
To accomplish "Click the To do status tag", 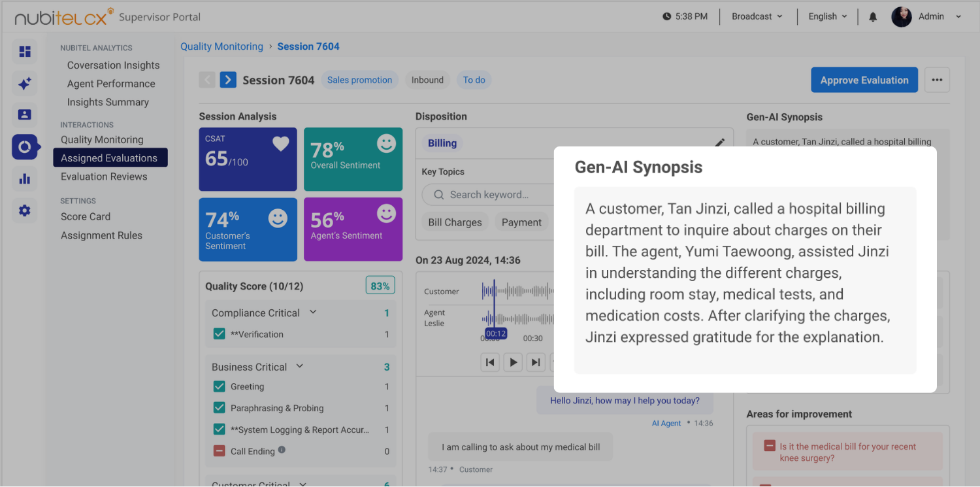I will (x=474, y=80).
